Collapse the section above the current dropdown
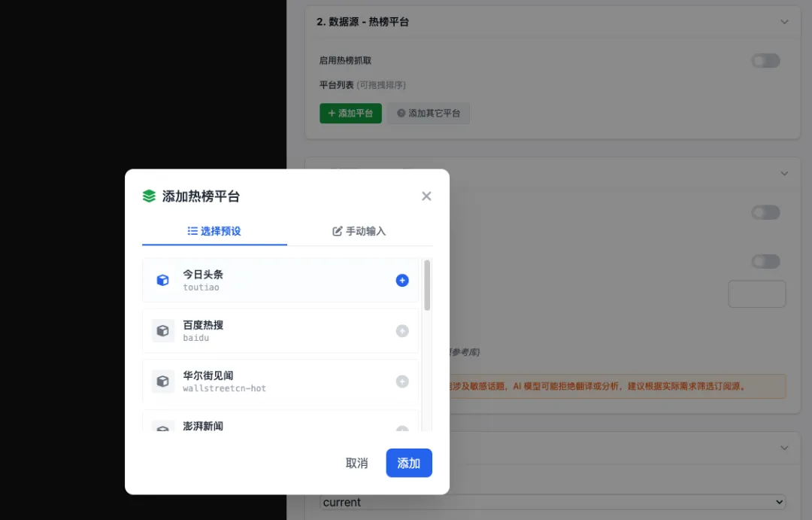This screenshot has height=520, width=812. click(x=784, y=448)
